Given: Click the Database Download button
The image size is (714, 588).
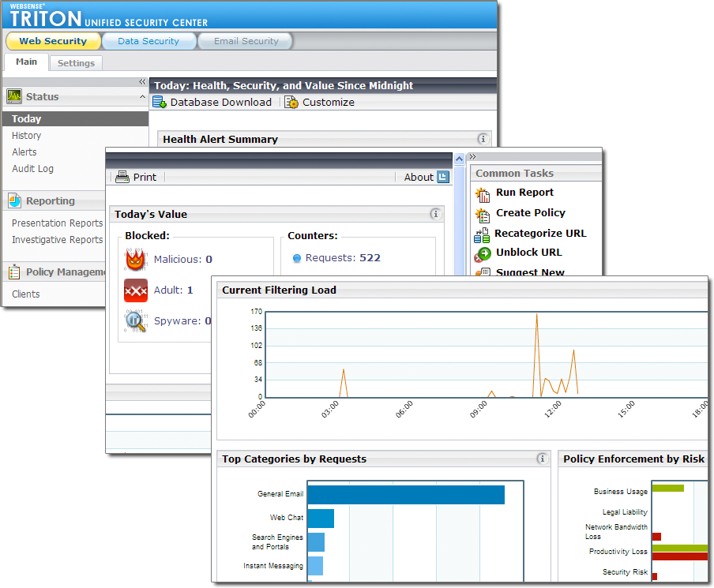Looking at the screenshot, I should [x=212, y=102].
